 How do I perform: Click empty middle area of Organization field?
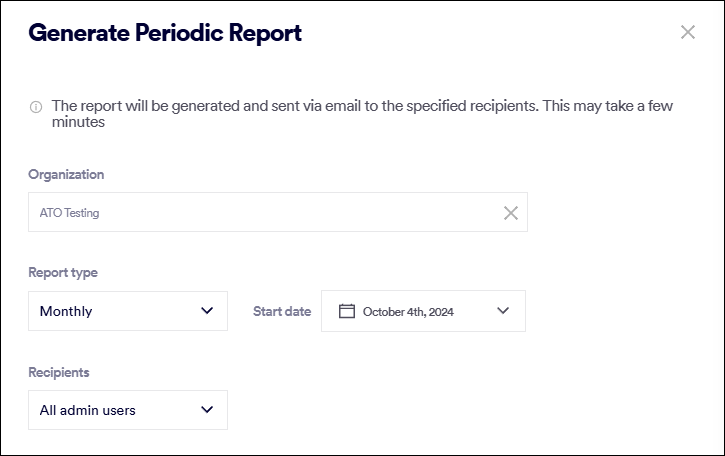(x=300, y=213)
